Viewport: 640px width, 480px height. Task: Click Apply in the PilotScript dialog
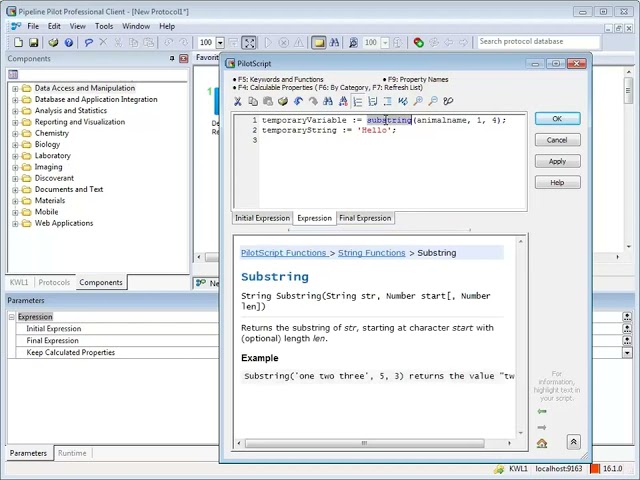[x=557, y=161]
